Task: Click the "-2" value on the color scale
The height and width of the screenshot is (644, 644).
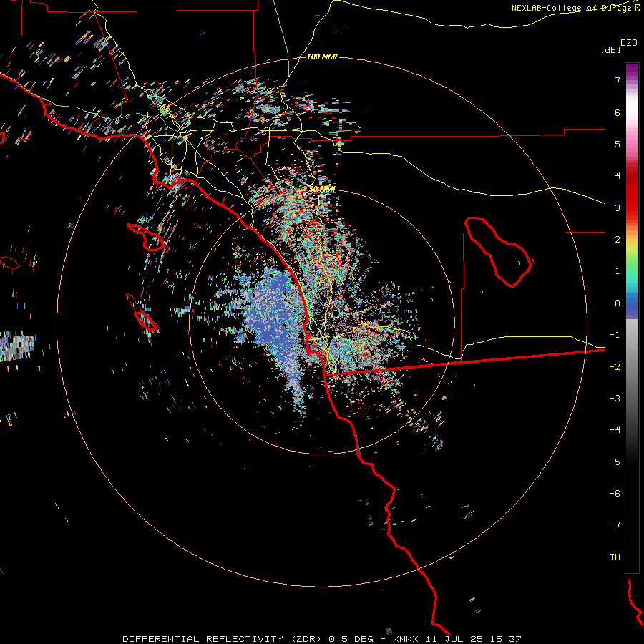Action: pyautogui.click(x=615, y=366)
